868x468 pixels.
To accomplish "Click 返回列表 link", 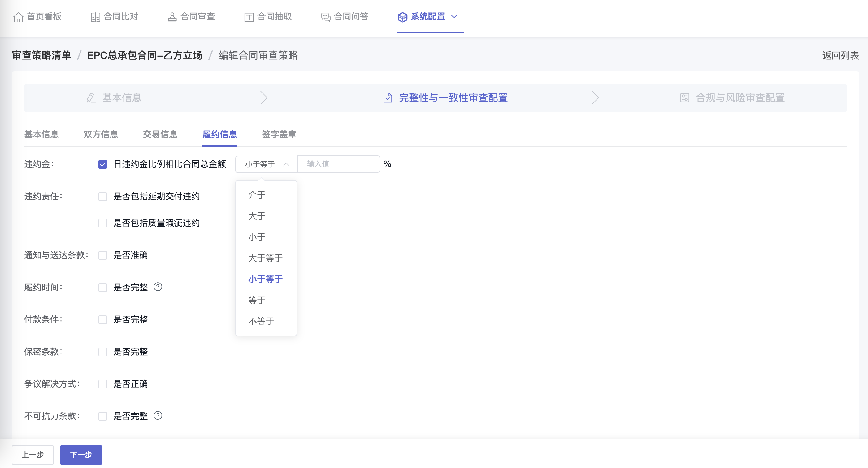I will 840,55.
